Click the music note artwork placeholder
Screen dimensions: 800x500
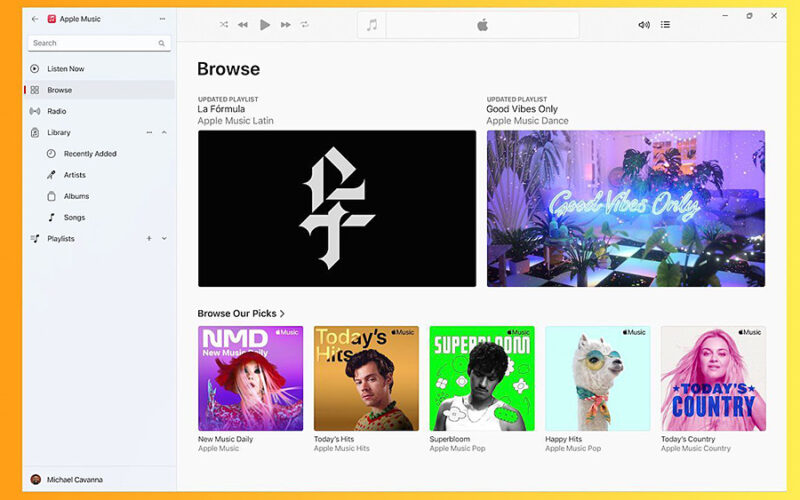click(372, 24)
